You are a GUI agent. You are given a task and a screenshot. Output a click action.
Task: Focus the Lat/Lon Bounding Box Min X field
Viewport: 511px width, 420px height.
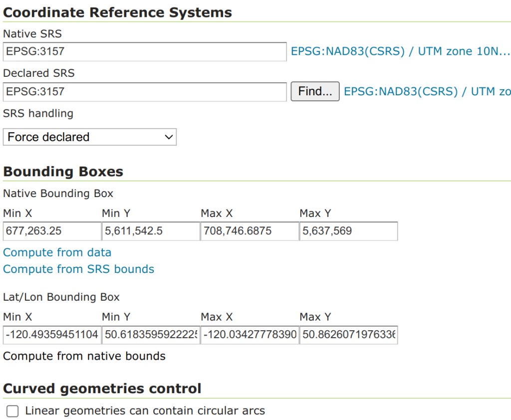point(52,335)
